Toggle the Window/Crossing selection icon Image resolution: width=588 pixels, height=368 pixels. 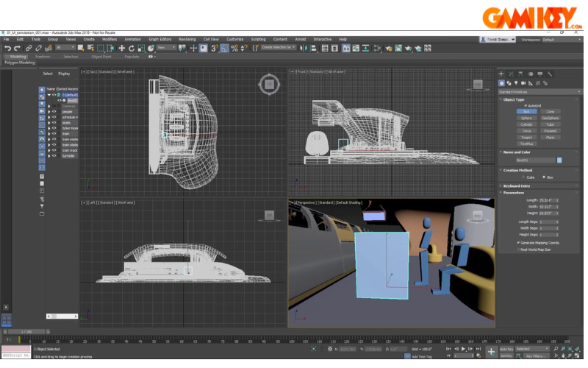click(111, 48)
